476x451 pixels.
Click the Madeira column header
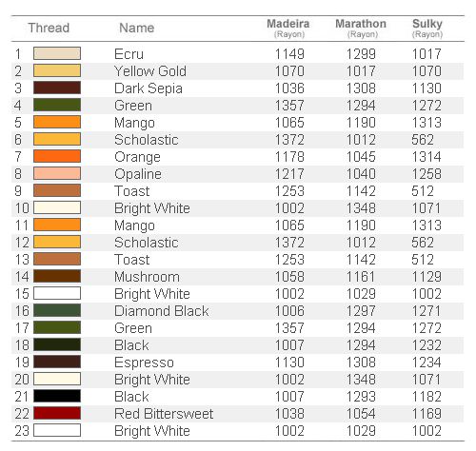click(x=288, y=28)
